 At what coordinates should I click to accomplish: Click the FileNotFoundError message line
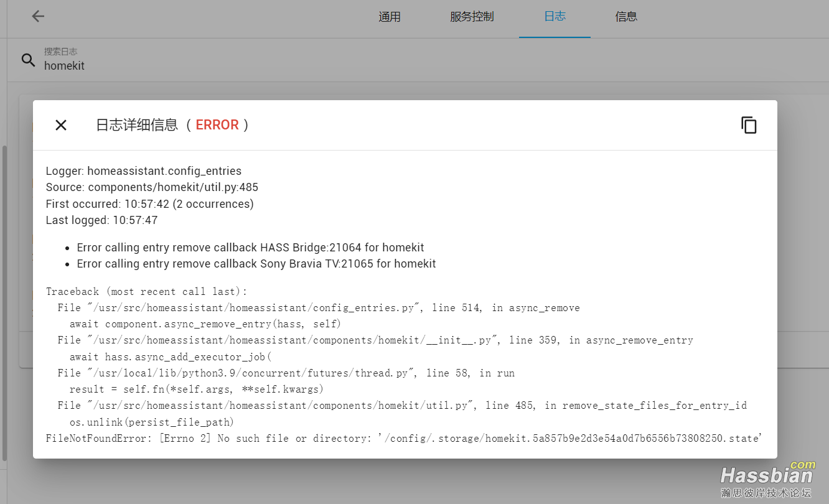(x=404, y=439)
